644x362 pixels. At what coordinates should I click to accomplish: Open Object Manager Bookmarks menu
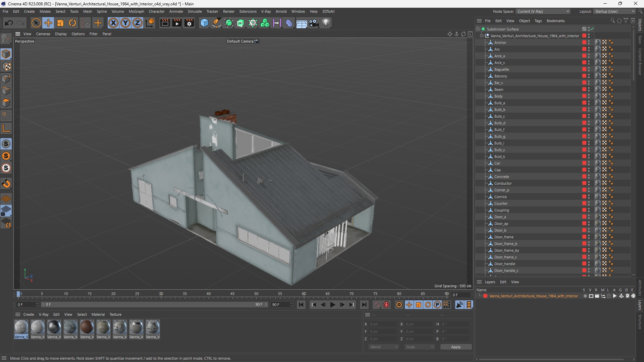point(555,21)
